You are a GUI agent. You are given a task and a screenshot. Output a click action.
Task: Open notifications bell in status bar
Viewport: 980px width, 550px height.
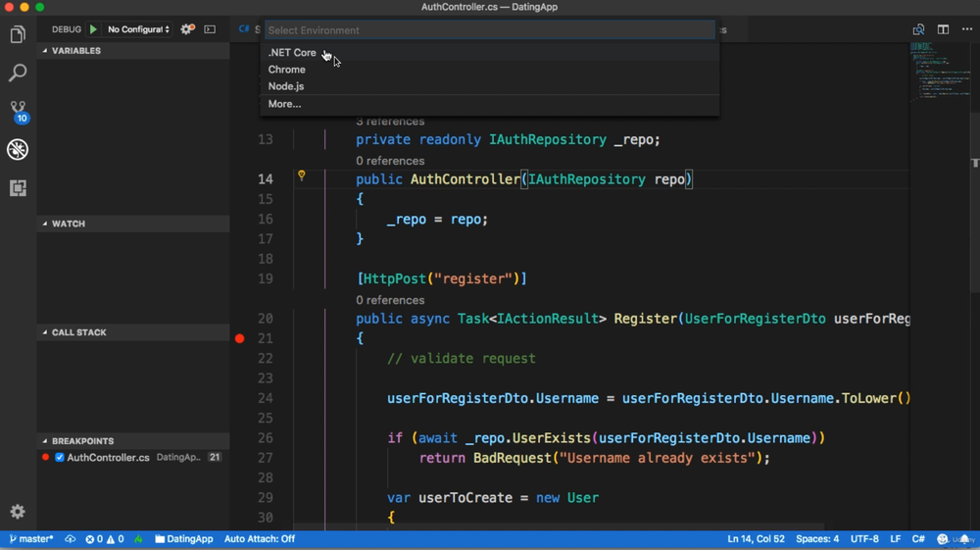tap(964, 539)
